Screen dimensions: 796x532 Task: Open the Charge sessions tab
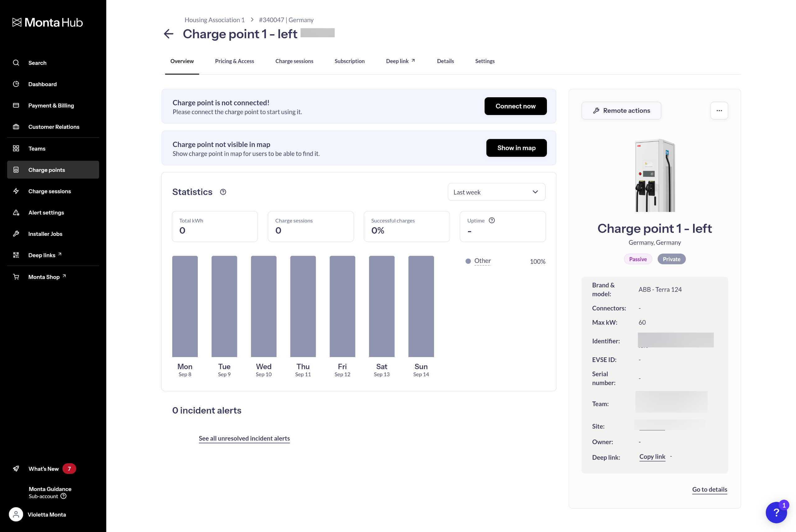[x=294, y=61]
